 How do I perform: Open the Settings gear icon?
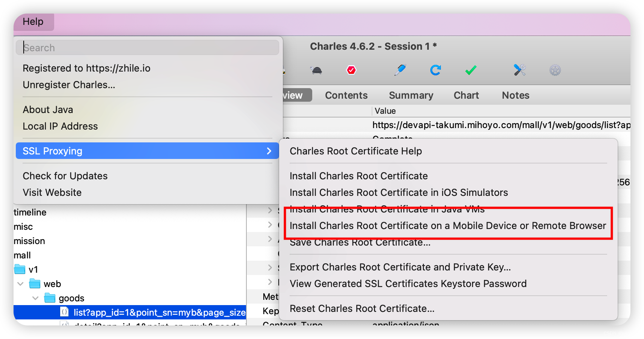click(555, 70)
